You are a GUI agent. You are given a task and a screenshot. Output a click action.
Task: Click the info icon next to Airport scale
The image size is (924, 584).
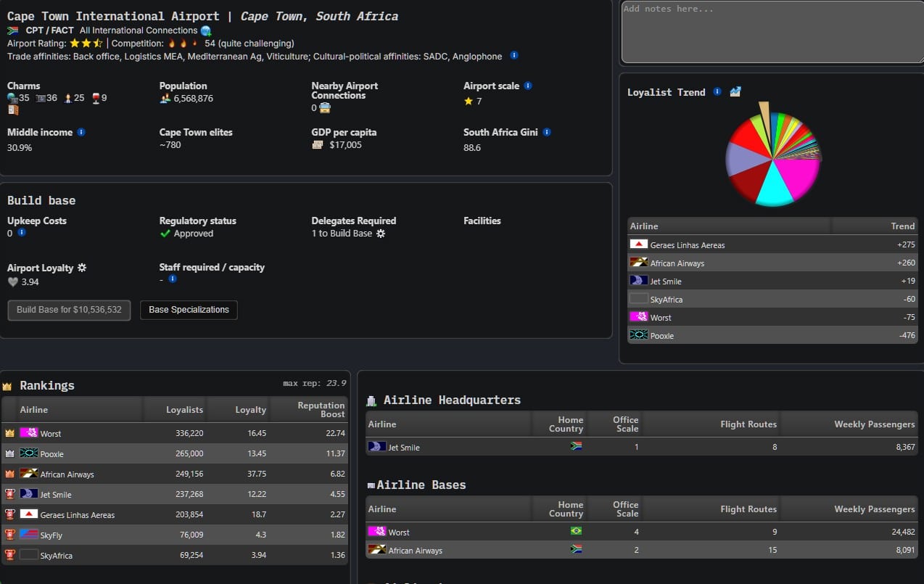[x=529, y=86]
